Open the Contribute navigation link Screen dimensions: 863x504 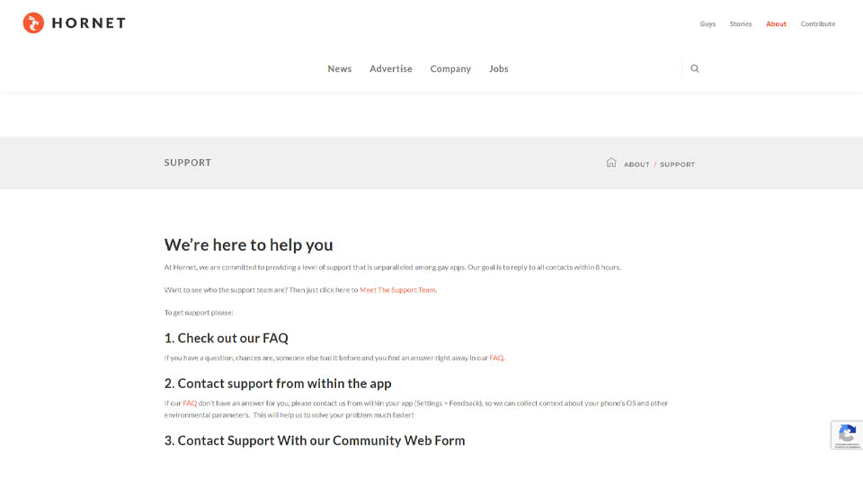pyautogui.click(x=817, y=24)
